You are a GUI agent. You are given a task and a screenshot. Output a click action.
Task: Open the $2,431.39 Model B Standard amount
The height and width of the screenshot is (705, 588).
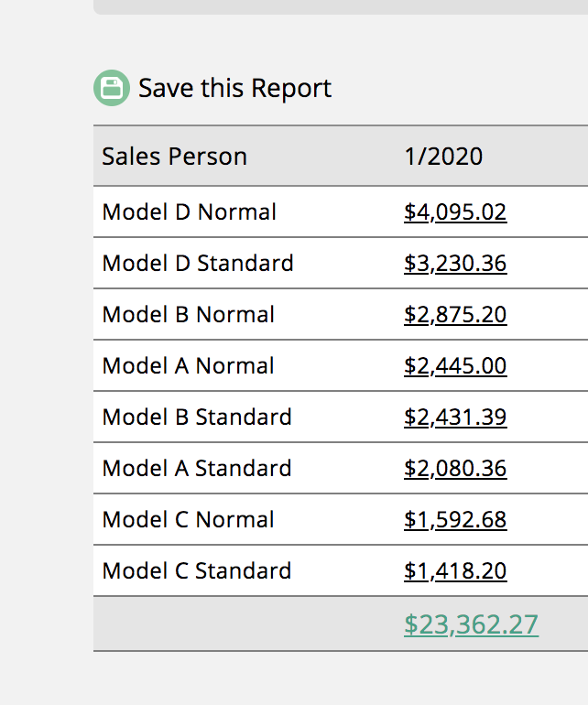click(454, 418)
